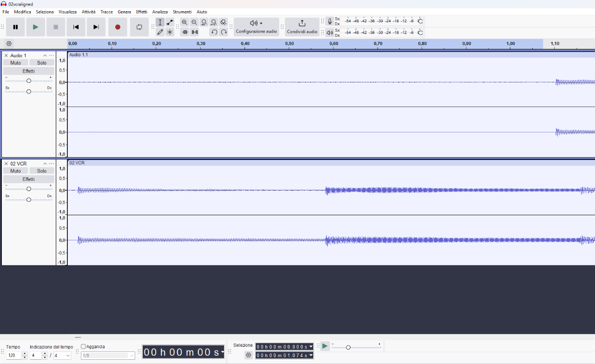Mute the 02 VCR track

pos(15,171)
